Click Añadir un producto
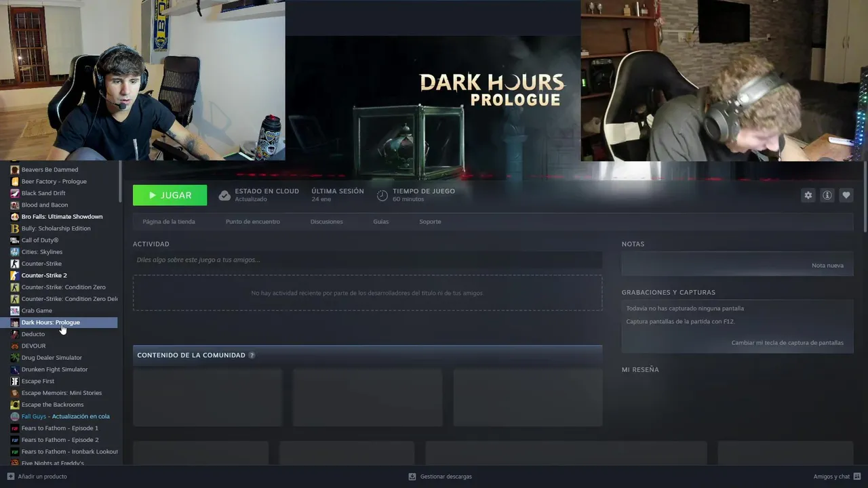This screenshot has width=868, height=488. (x=43, y=476)
